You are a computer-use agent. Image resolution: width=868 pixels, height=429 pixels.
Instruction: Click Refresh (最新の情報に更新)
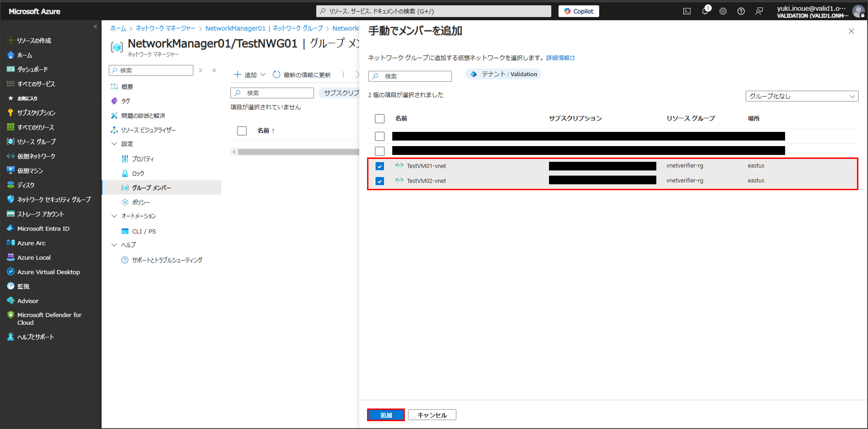point(302,74)
